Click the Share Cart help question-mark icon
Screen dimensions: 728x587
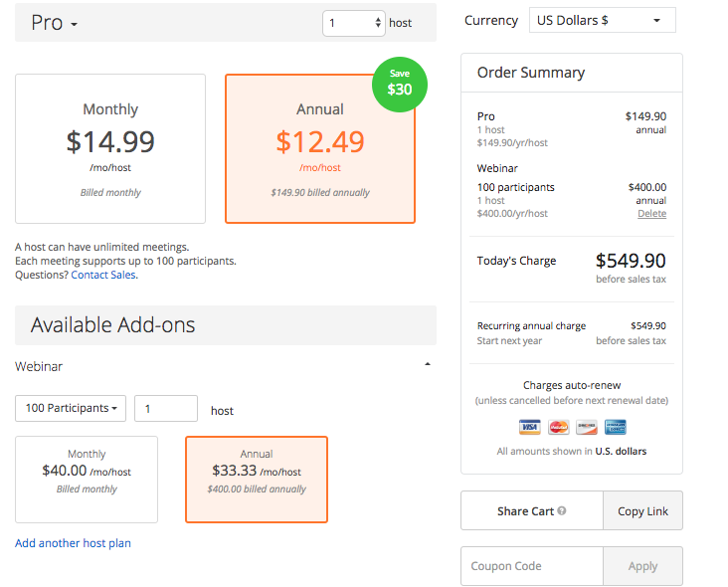pyautogui.click(x=562, y=510)
